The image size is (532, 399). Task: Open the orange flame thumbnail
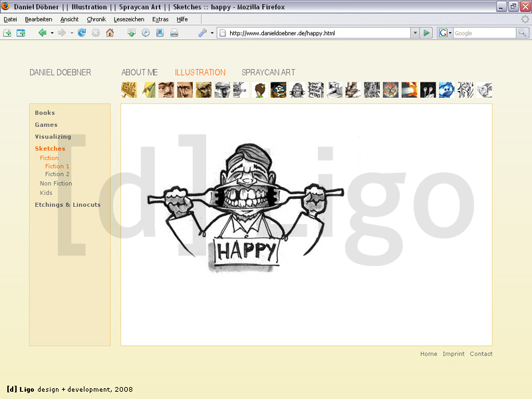409,90
